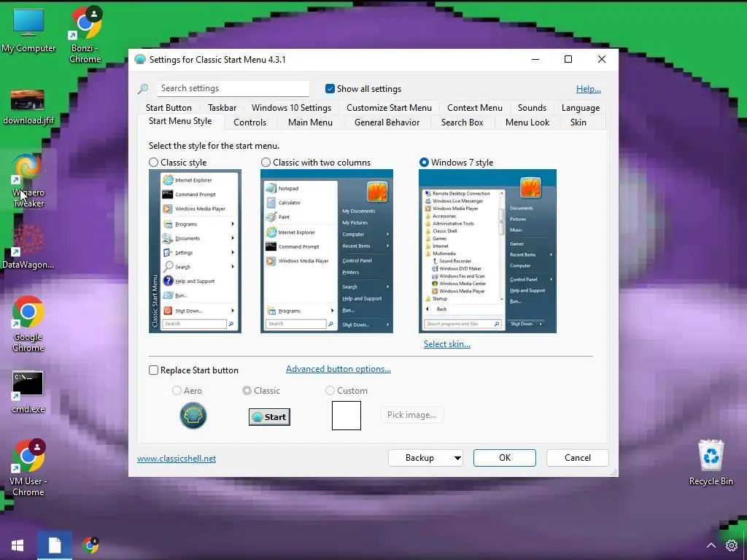Viewport: 747px width, 560px height.
Task: Click the Chrome icon in the taskbar
Action: (x=90, y=545)
